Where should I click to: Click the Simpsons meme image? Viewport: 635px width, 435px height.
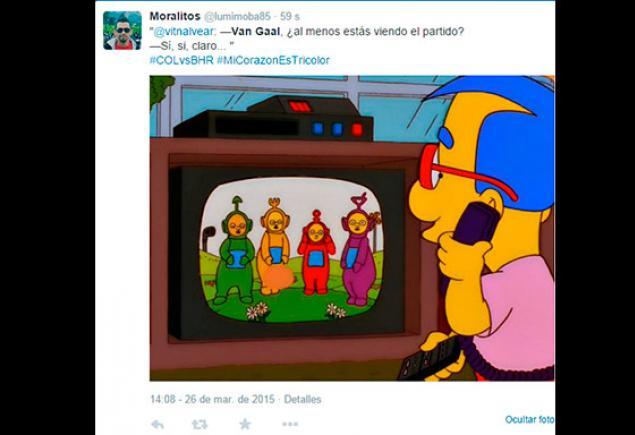(x=352, y=228)
